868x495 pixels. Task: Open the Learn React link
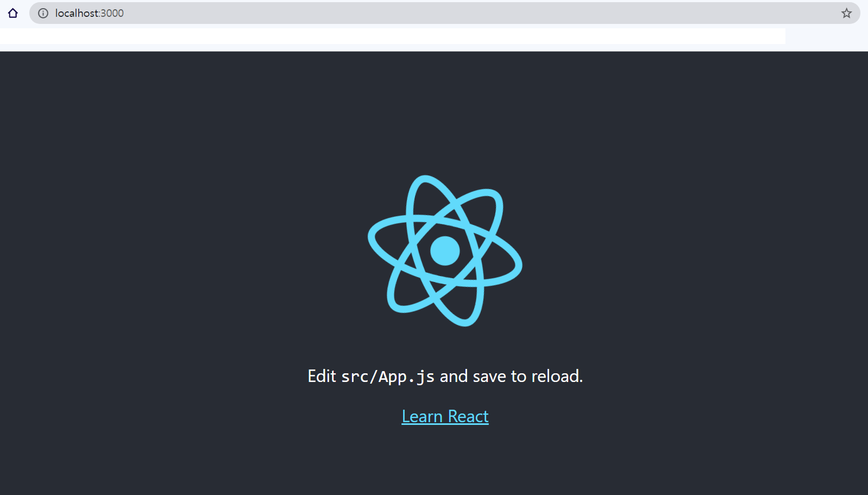pyautogui.click(x=445, y=416)
